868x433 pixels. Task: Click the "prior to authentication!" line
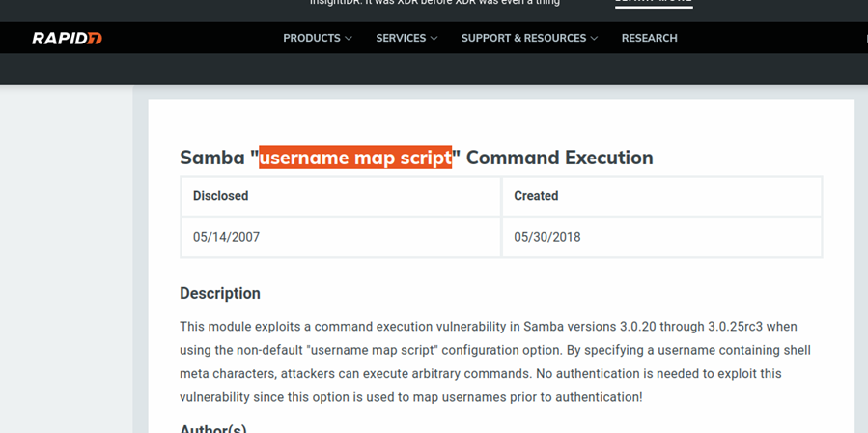click(411, 397)
